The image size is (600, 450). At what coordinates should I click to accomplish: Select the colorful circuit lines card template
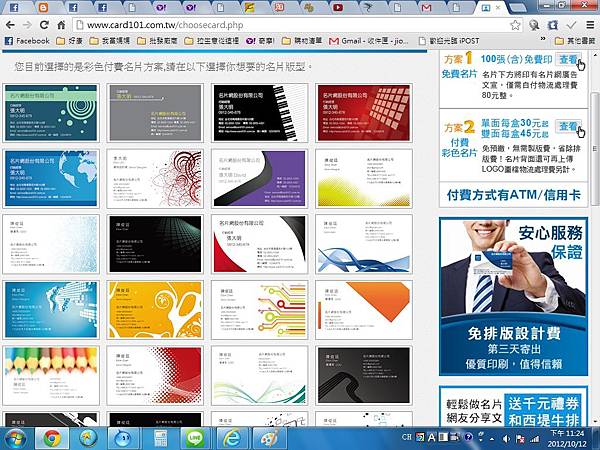(259, 310)
